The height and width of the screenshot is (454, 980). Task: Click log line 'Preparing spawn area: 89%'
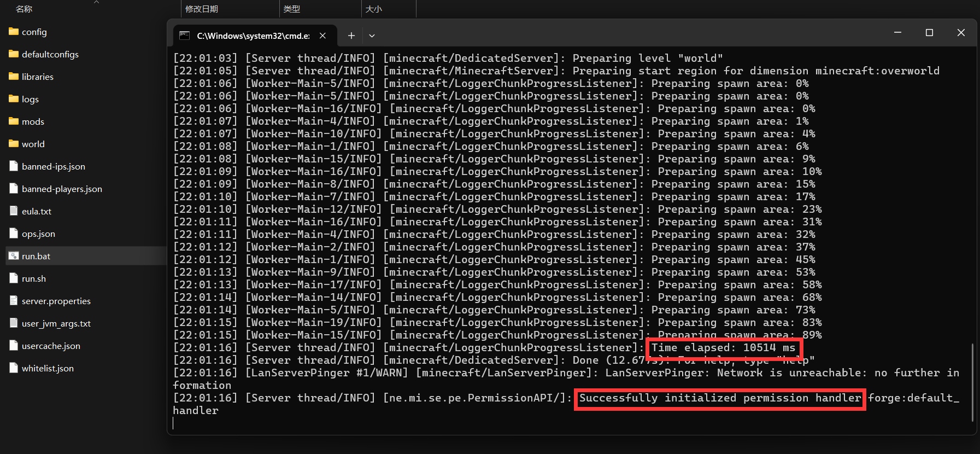[x=740, y=335]
